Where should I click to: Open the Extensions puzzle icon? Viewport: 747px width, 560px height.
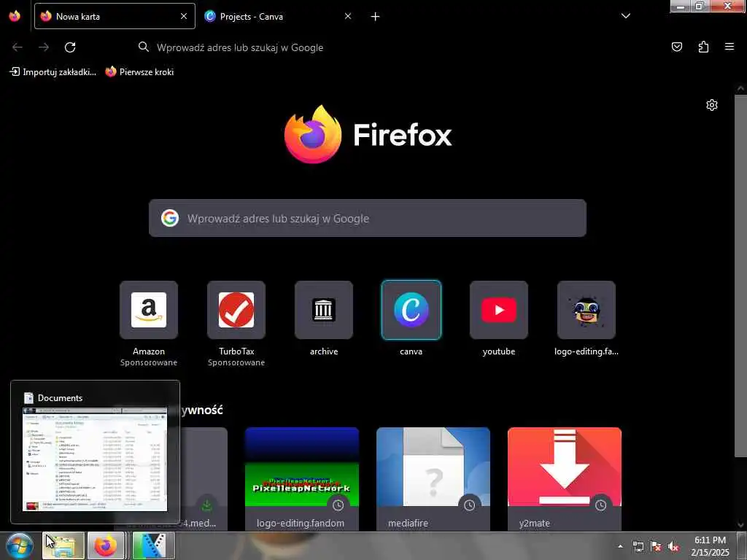[x=703, y=47]
